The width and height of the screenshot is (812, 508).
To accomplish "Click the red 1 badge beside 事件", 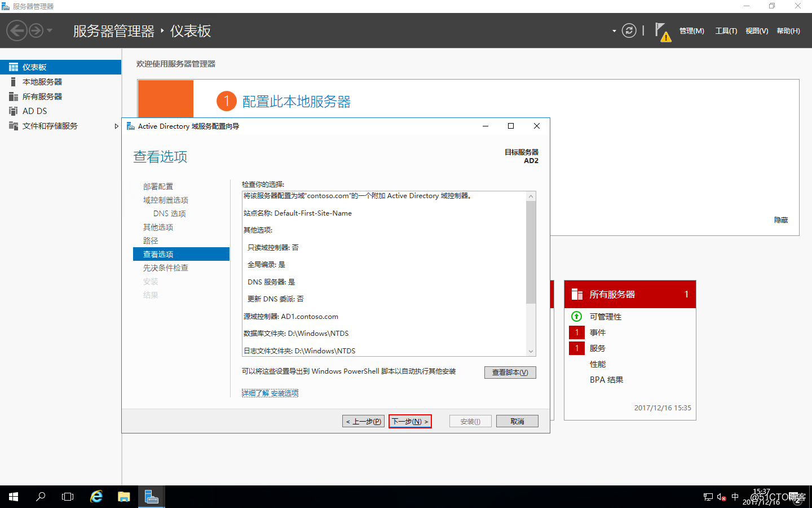I will click(577, 332).
